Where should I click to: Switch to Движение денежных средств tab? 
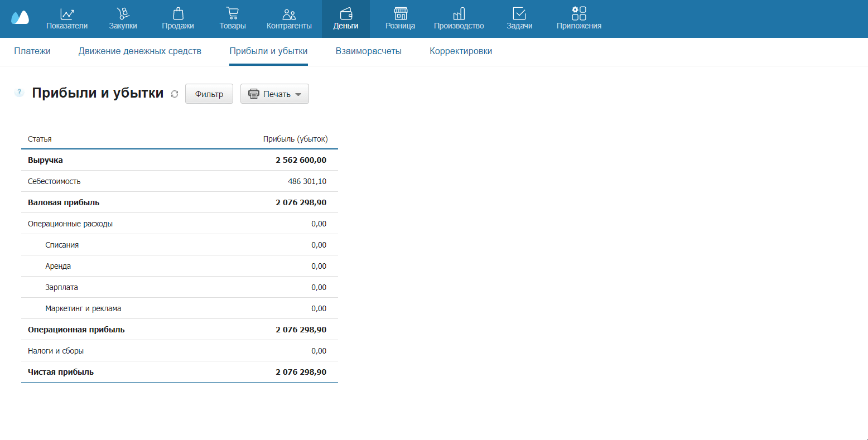click(140, 51)
